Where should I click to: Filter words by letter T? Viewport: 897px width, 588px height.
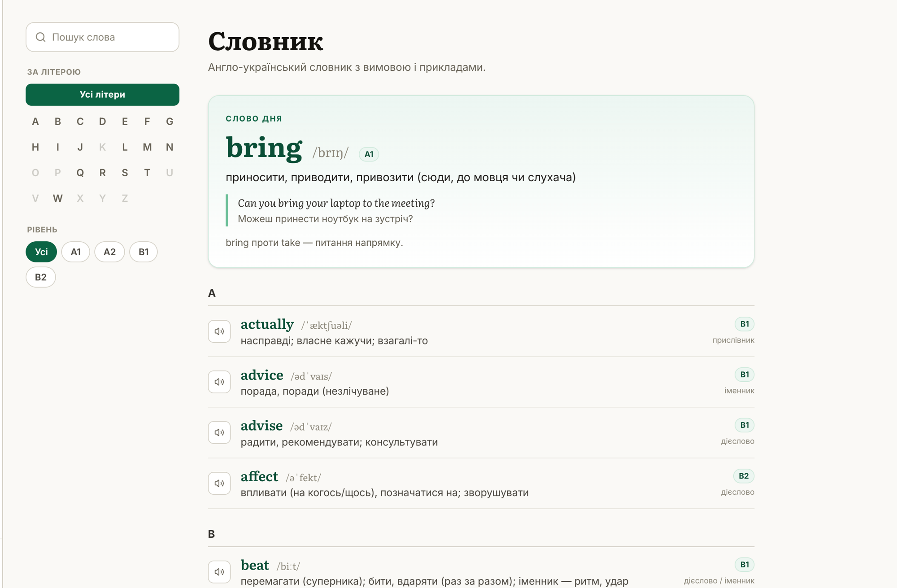tap(147, 173)
